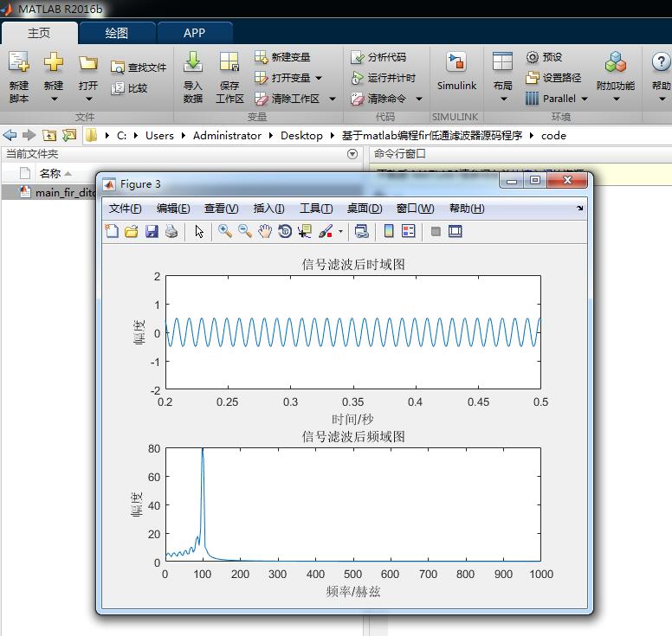
Task: Click 新建变量 new variable
Action: point(282,57)
